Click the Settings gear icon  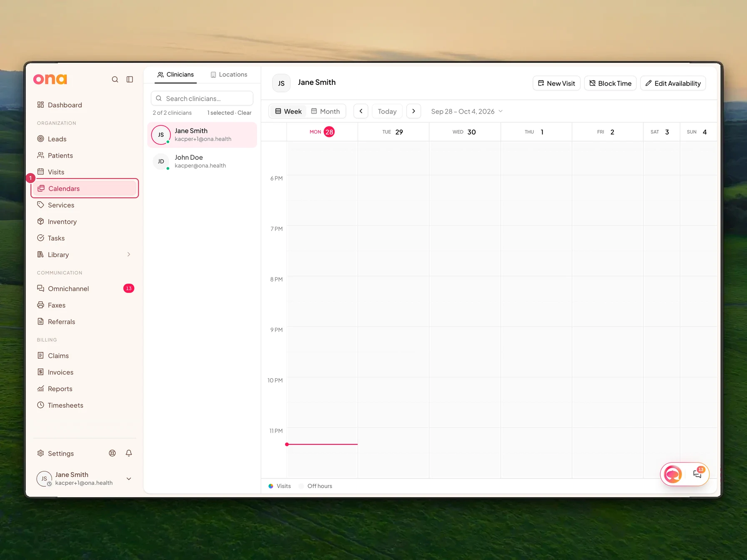[40, 453]
